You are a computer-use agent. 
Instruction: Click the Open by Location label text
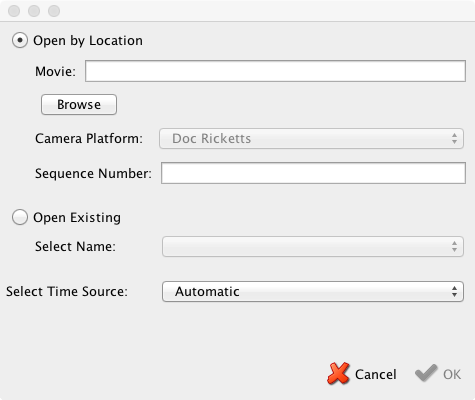[x=88, y=41]
